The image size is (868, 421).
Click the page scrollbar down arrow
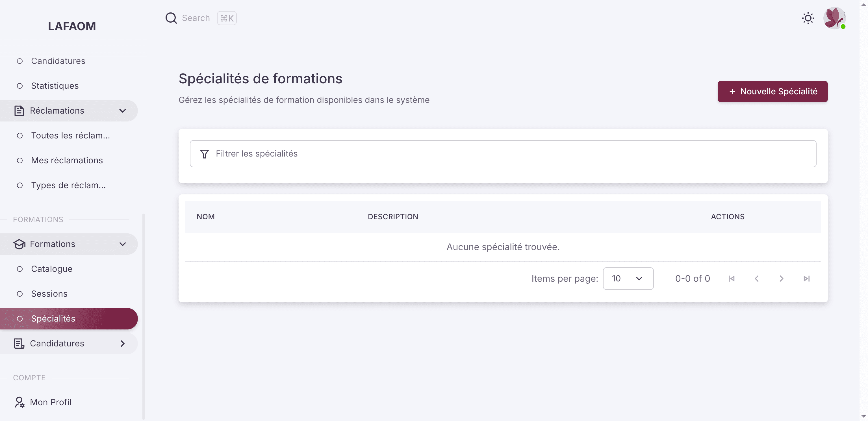click(863, 416)
